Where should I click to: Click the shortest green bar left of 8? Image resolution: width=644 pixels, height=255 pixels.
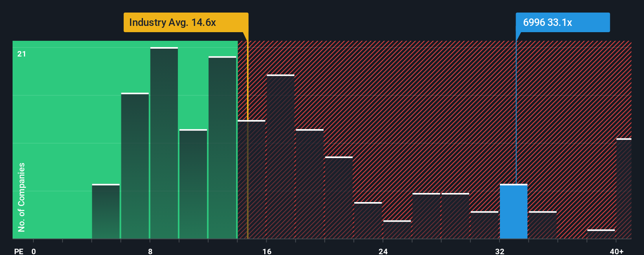[x=106, y=211]
